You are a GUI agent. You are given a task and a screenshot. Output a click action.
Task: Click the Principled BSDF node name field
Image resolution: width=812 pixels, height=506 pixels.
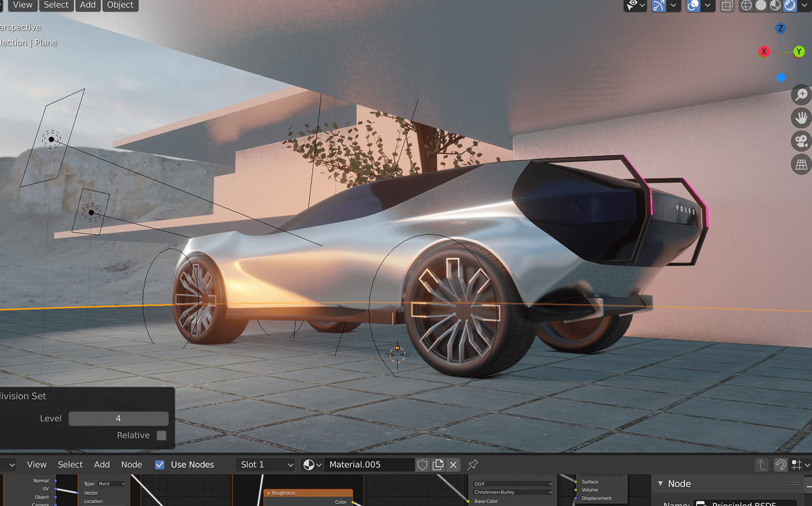(746, 503)
